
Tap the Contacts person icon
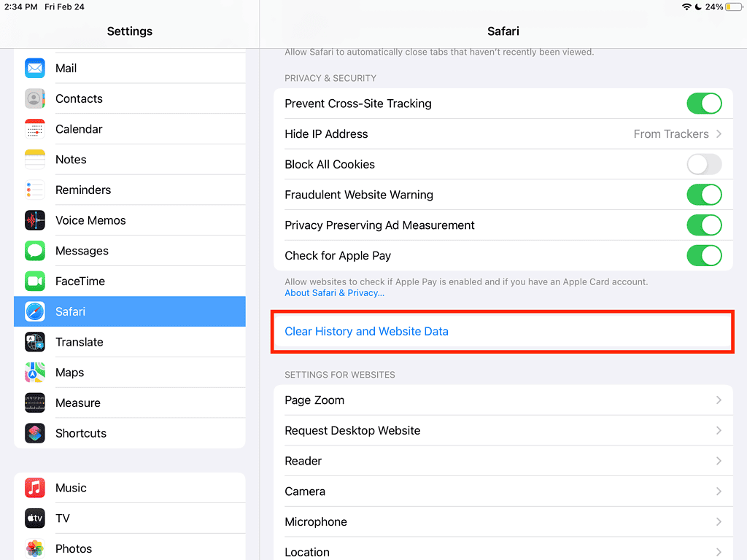coord(35,98)
